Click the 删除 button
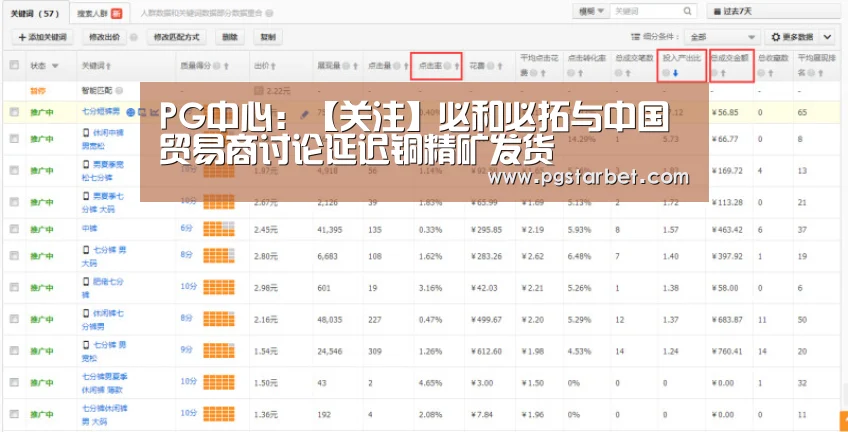 click(230, 37)
